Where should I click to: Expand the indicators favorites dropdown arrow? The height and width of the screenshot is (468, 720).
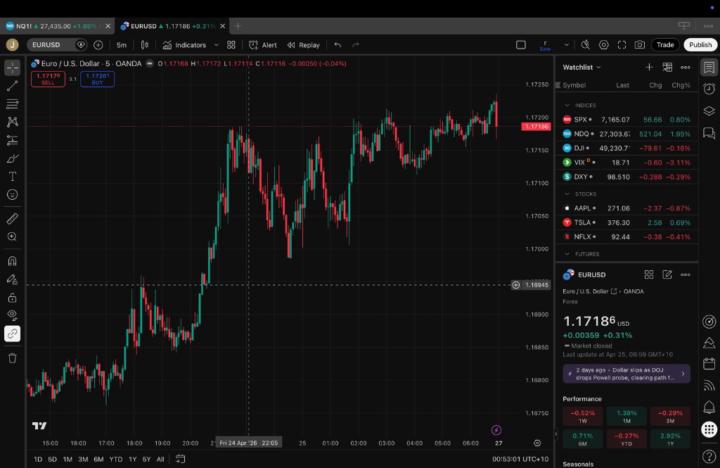(216, 45)
